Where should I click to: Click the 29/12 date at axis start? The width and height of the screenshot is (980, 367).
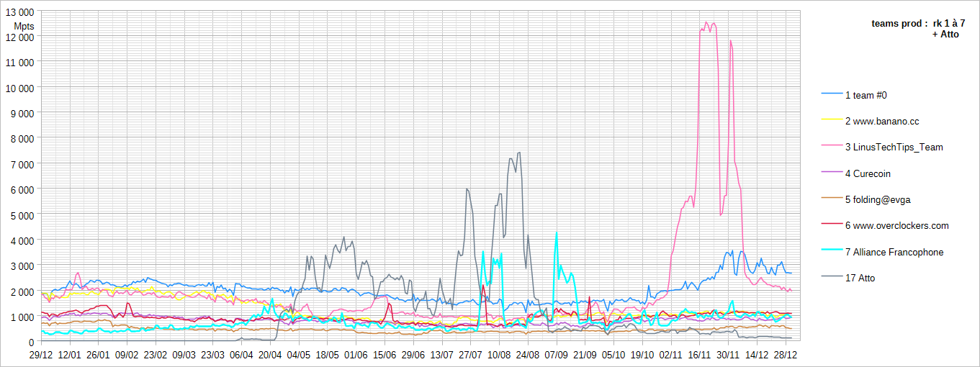point(41,355)
